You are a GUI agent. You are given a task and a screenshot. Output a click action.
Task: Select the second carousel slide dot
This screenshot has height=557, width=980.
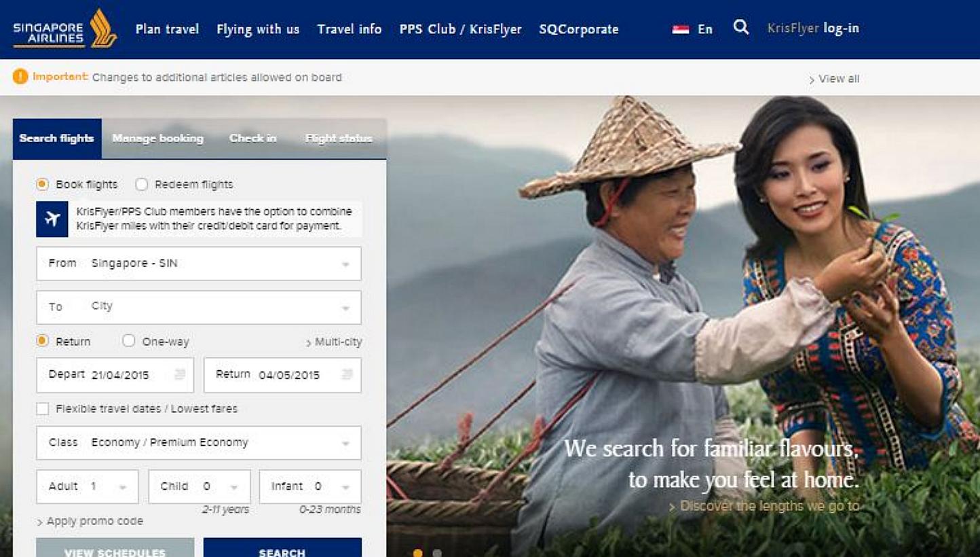(437, 553)
